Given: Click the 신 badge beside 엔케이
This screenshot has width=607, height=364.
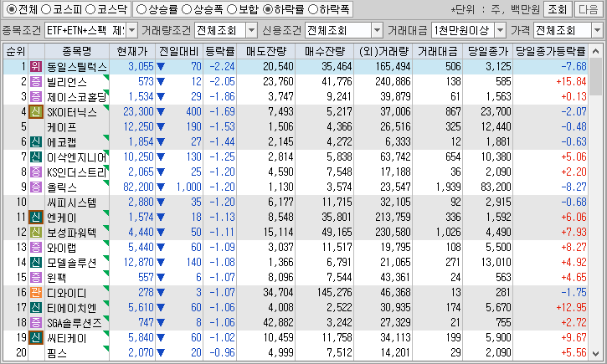Looking at the screenshot, I should 36,218.
